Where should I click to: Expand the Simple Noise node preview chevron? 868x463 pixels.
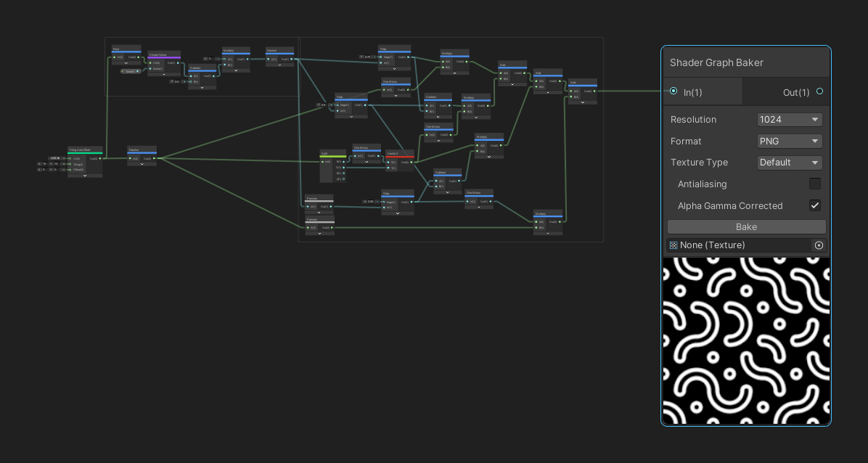pos(163,75)
